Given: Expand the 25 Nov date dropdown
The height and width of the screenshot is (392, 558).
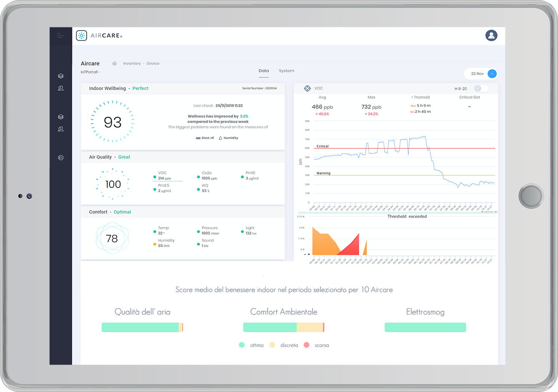Looking at the screenshot, I should tap(492, 74).
